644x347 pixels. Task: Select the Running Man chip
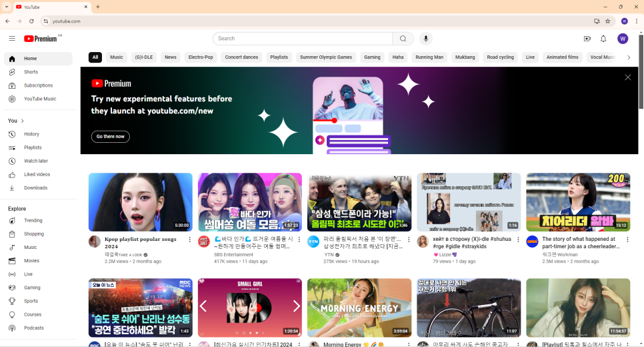point(429,57)
